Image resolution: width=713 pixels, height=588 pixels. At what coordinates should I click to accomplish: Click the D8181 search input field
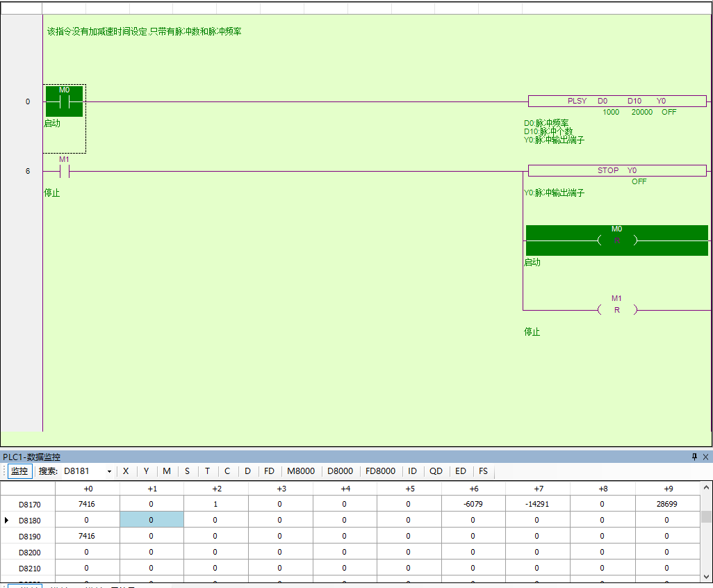coord(82,471)
